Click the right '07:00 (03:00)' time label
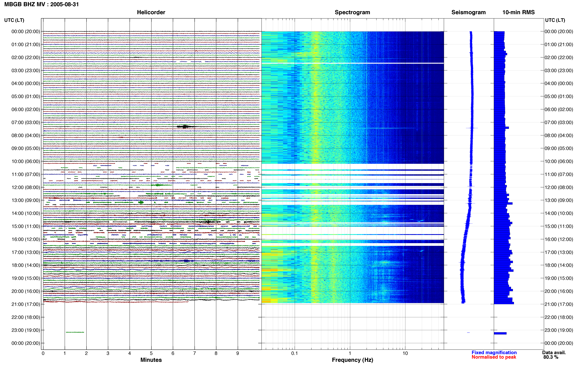Image resolution: width=588 pixels, height=368 pixels. (559, 122)
